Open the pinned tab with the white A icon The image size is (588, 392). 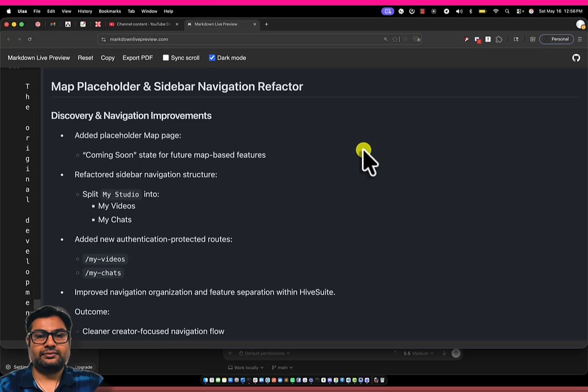68,24
